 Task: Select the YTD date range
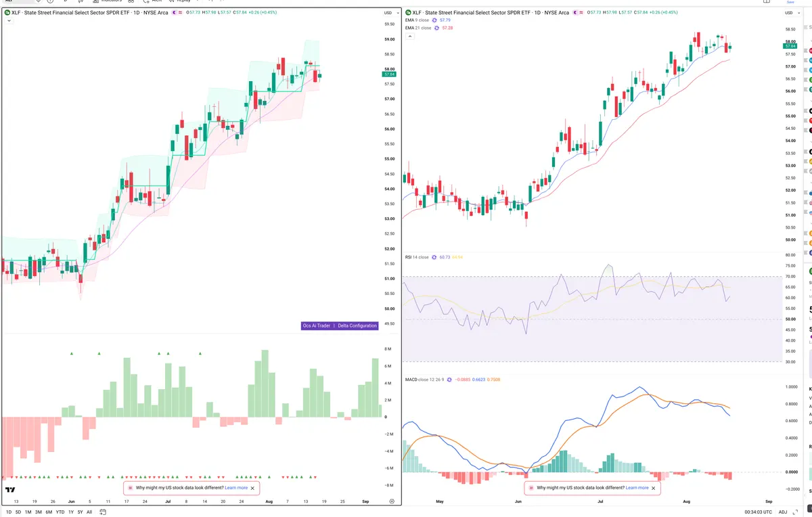tap(60, 512)
